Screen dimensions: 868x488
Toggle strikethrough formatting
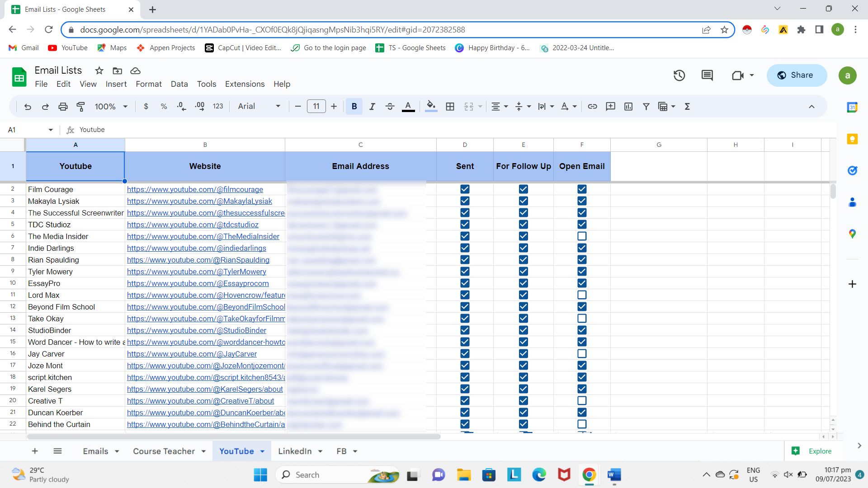pyautogui.click(x=390, y=107)
